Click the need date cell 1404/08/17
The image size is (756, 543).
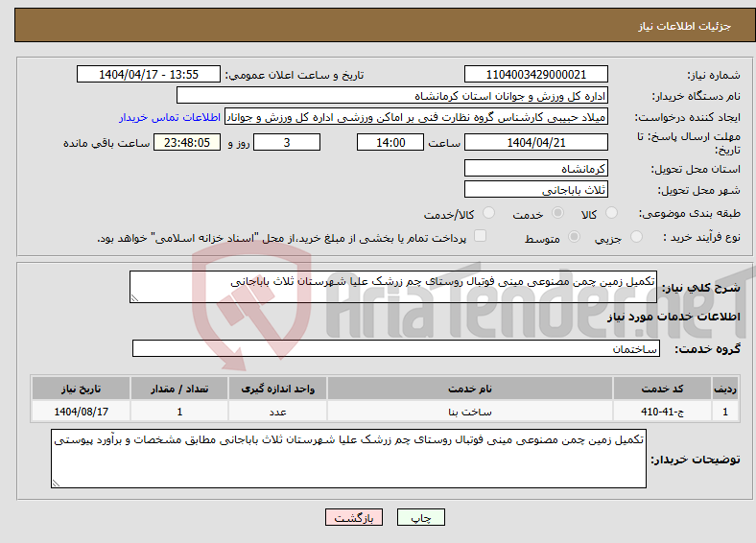81,412
